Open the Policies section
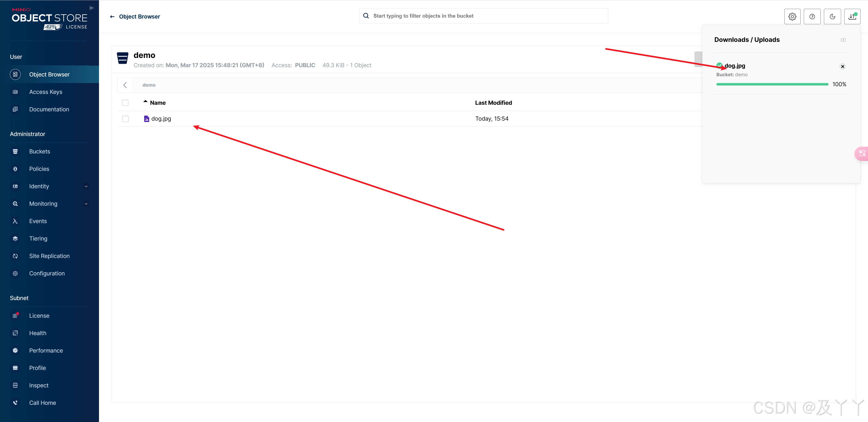868x422 pixels. (39, 169)
